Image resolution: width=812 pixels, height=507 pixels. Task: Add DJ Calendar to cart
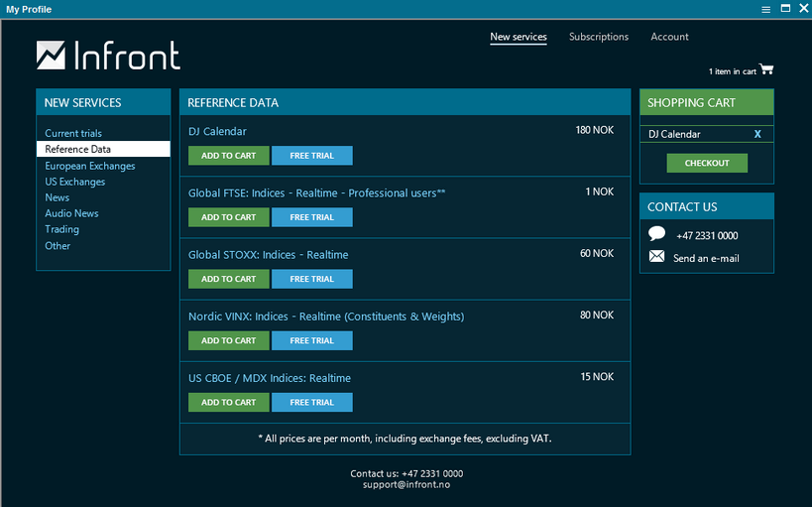tap(228, 156)
